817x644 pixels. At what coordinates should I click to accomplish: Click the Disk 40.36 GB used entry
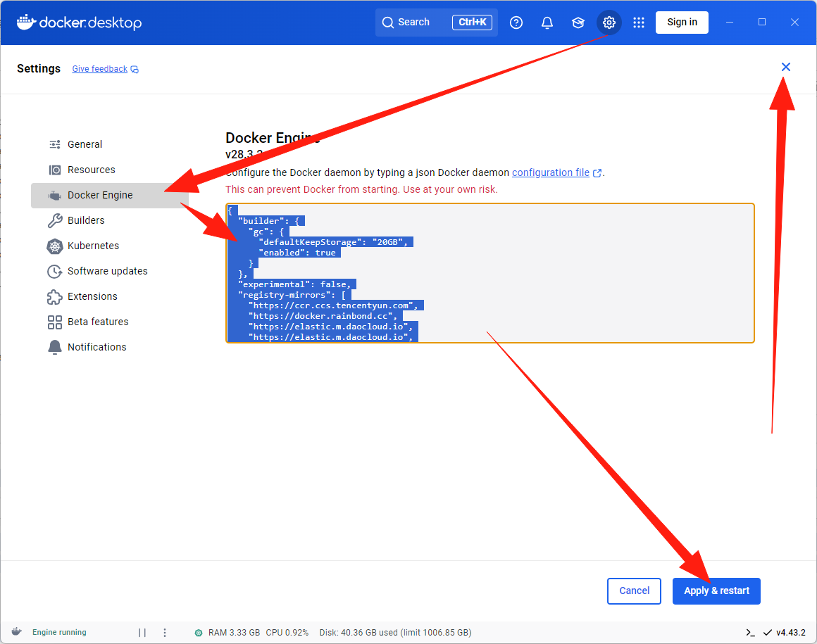396,633
